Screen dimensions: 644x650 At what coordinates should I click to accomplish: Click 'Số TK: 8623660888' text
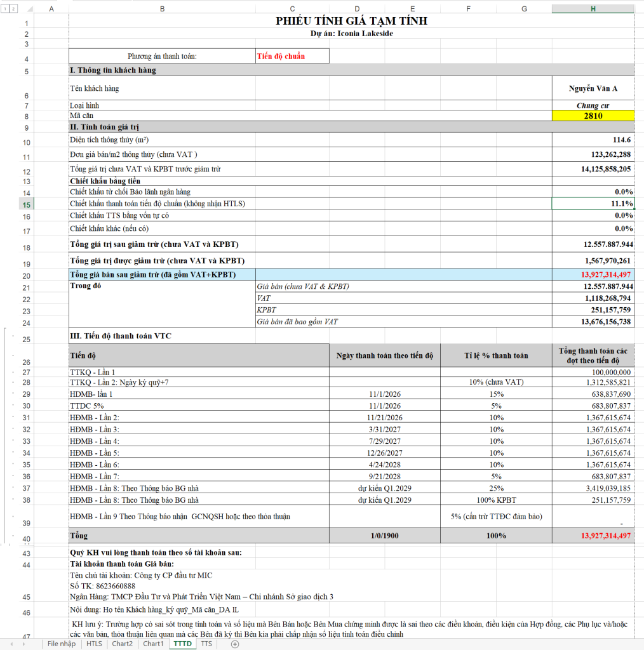(x=102, y=586)
